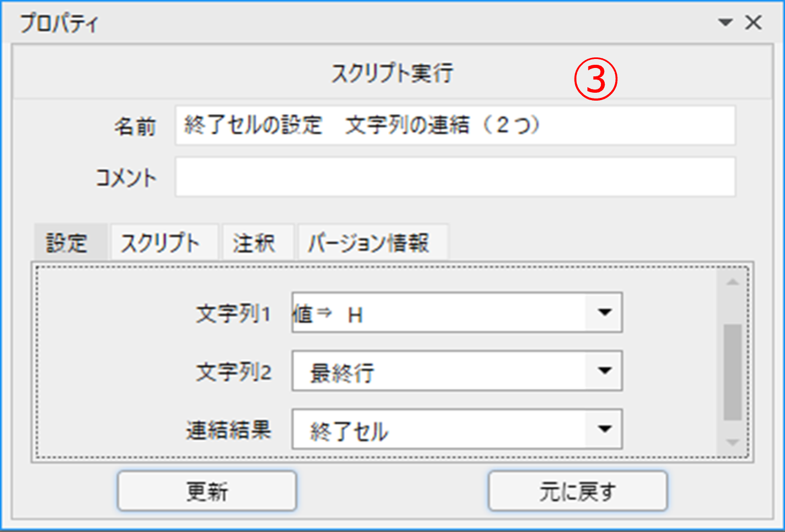This screenshot has height=532, width=785.
Task: Click the 更新 button
Action: click(x=207, y=491)
